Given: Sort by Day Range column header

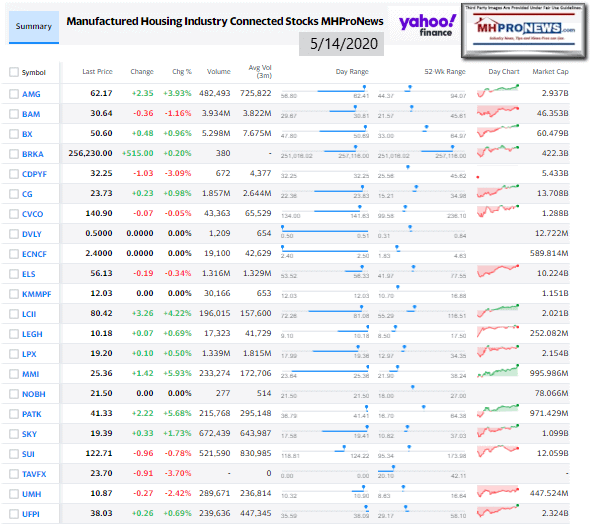Looking at the screenshot, I should click(352, 72).
